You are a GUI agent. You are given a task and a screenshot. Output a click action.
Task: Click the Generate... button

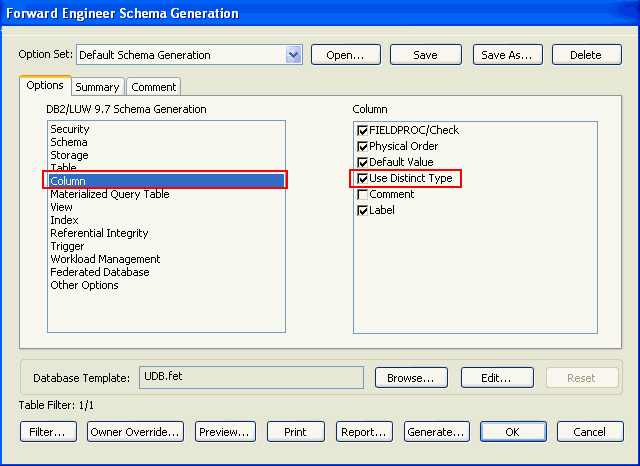click(x=436, y=432)
